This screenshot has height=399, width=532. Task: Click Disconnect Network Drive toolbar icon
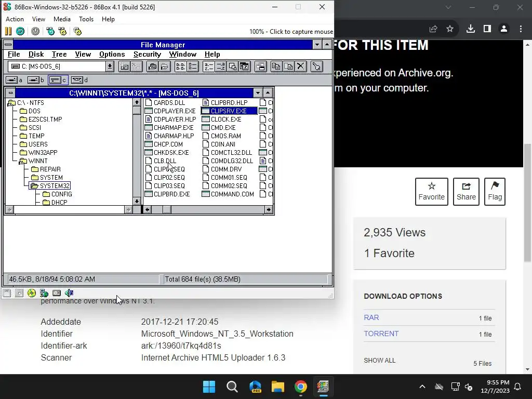137,66
